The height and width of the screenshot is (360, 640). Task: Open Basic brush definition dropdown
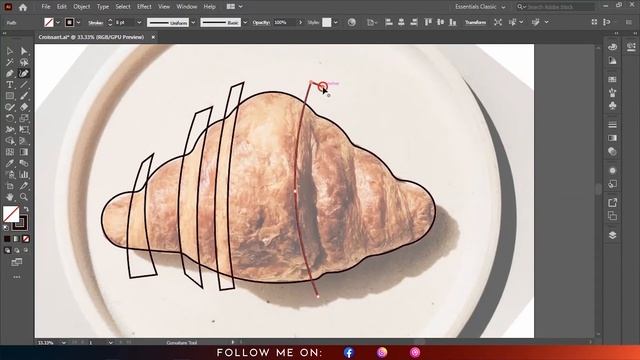click(x=245, y=22)
